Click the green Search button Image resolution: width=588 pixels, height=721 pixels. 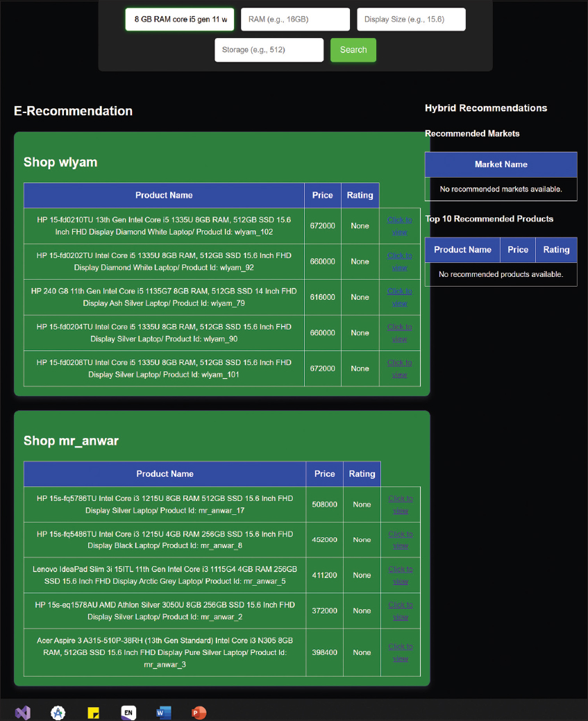tap(353, 50)
